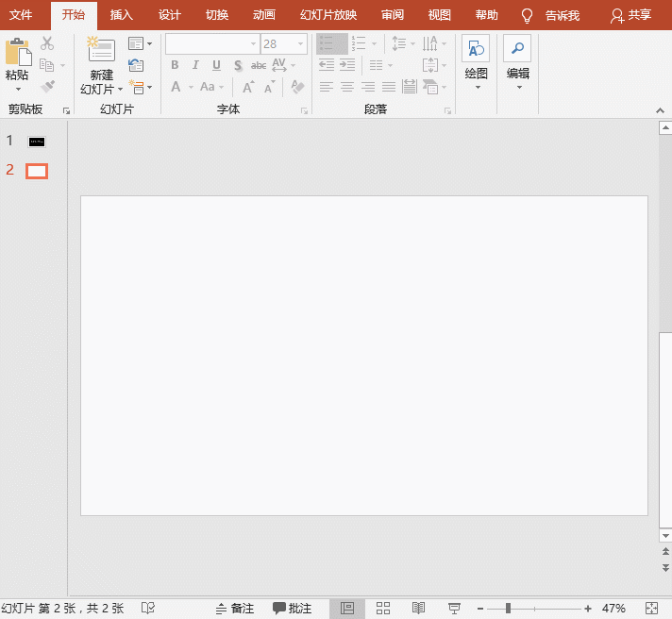Collapse the ribbon with the arrow

[660, 111]
